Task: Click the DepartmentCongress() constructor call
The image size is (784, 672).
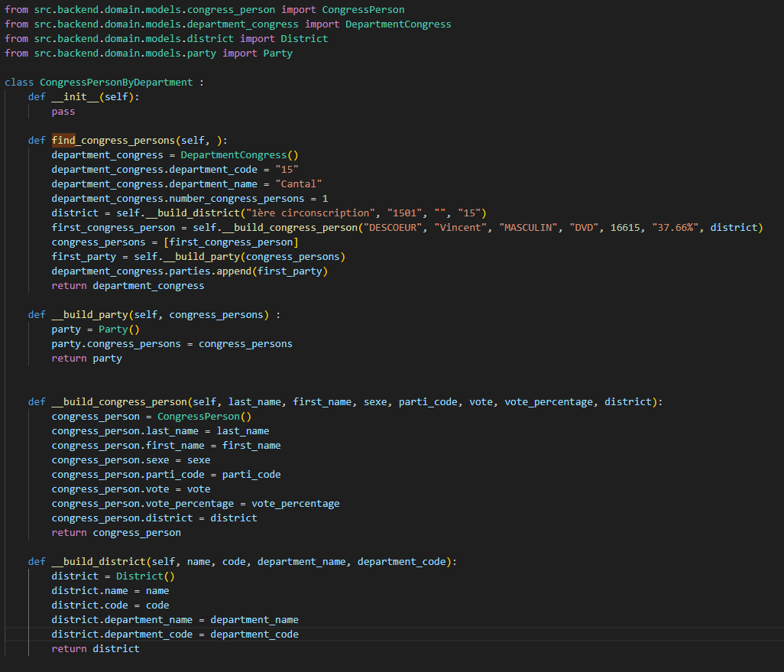Action: 239,155
